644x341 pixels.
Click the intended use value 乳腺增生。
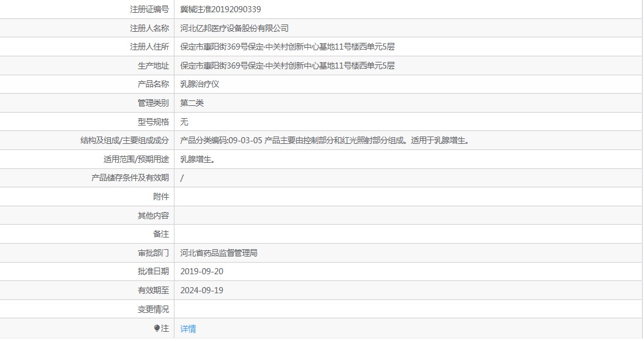coord(198,159)
